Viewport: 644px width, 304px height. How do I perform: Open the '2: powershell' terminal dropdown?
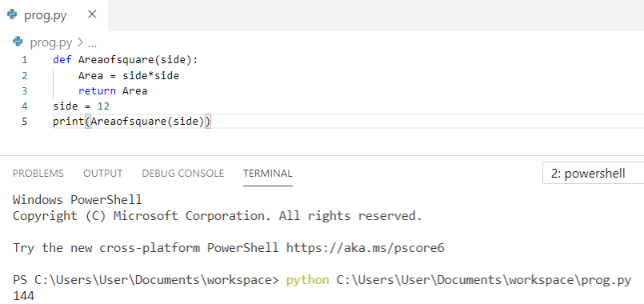click(593, 174)
